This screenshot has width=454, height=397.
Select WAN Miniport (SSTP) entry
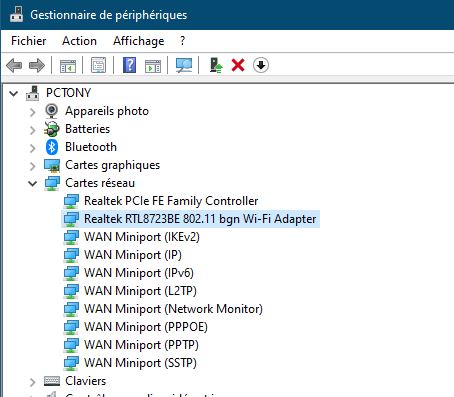coord(140,363)
